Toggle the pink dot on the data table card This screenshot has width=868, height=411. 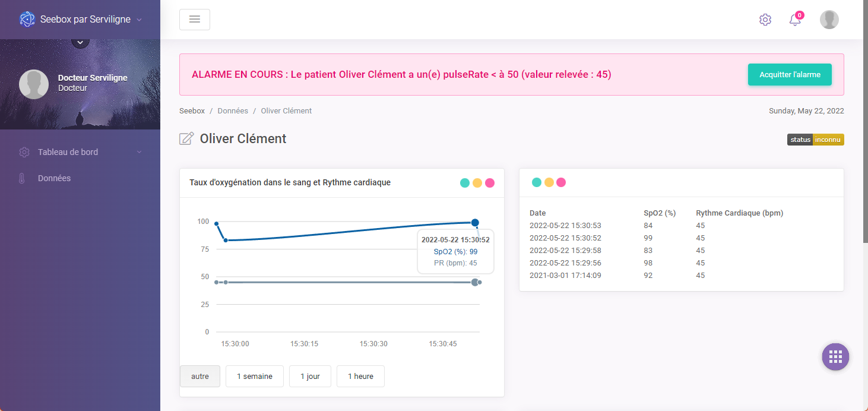coord(562,182)
